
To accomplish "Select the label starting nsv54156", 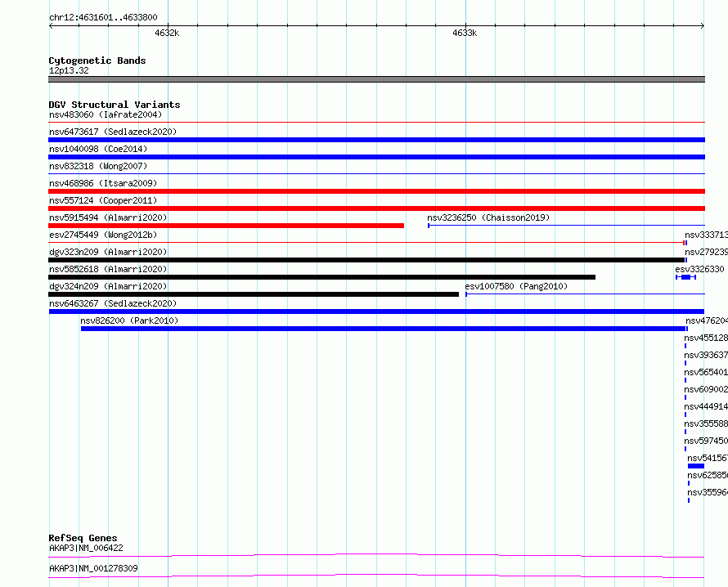I will [x=708, y=458].
